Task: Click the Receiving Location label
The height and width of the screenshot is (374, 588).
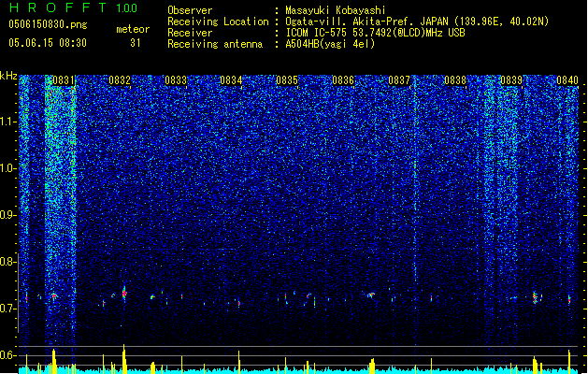Action: (x=218, y=22)
